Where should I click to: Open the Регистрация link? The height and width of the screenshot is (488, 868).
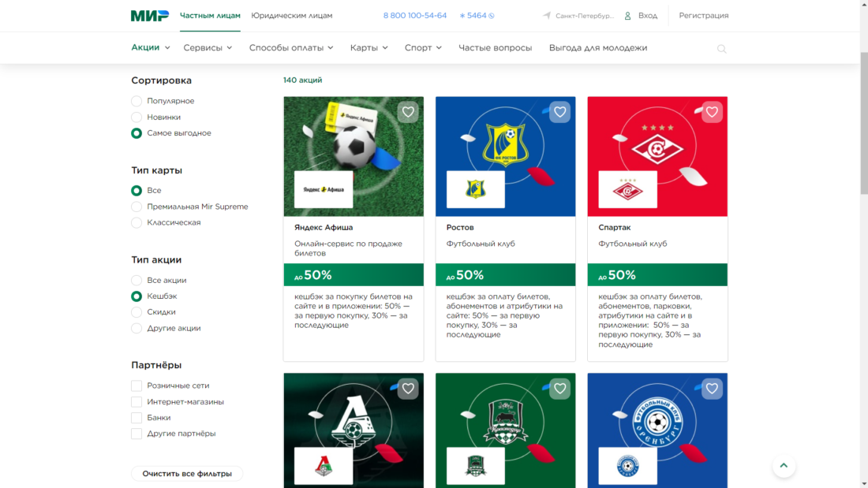point(703,16)
